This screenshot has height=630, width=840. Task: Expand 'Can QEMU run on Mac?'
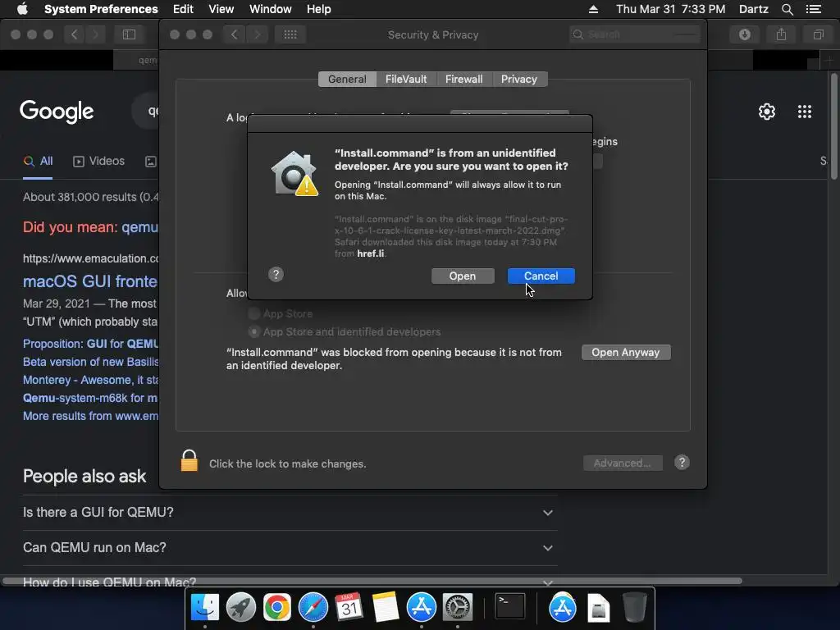[x=290, y=548]
